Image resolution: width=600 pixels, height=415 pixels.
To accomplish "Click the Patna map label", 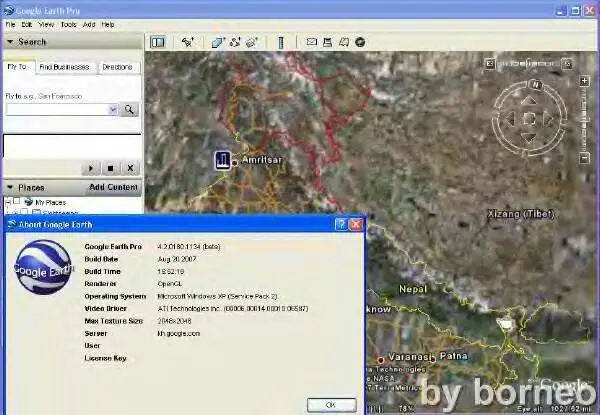I will pos(454,356).
